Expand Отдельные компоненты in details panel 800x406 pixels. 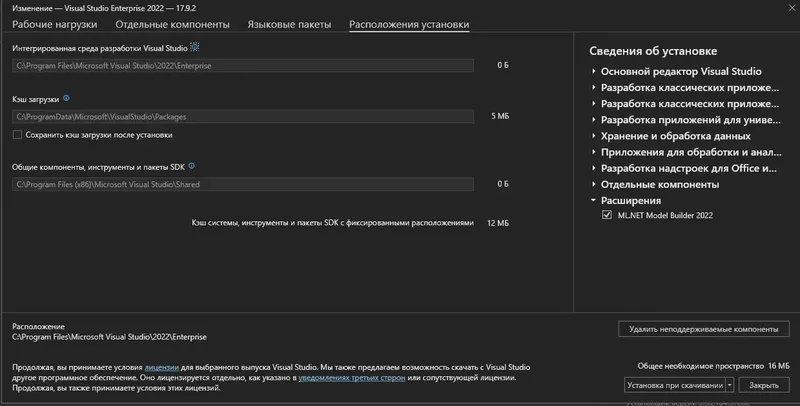pyautogui.click(x=593, y=185)
